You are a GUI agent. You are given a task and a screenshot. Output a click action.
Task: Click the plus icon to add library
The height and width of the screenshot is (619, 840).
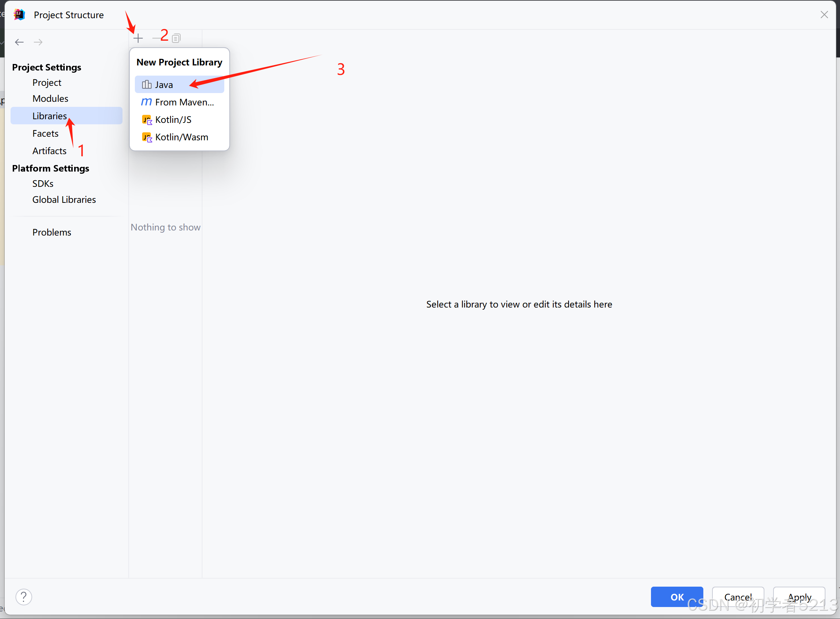138,38
